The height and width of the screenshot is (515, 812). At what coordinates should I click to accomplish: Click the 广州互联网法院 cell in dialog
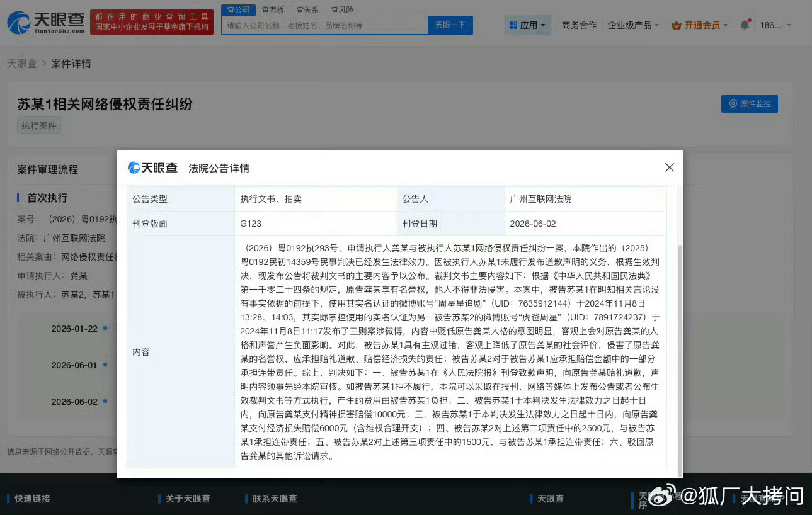pyautogui.click(x=585, y=199)
